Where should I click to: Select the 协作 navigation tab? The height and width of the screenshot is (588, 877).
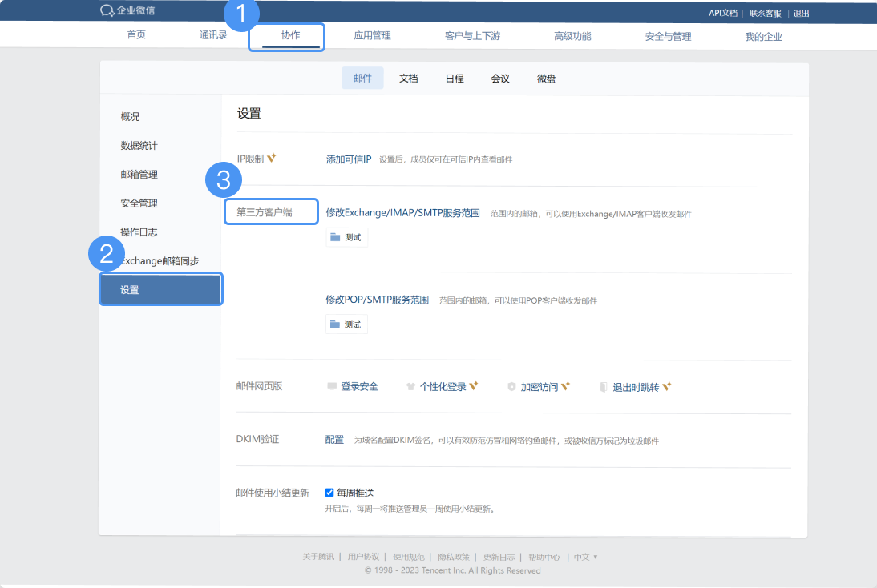pos(290,35)
